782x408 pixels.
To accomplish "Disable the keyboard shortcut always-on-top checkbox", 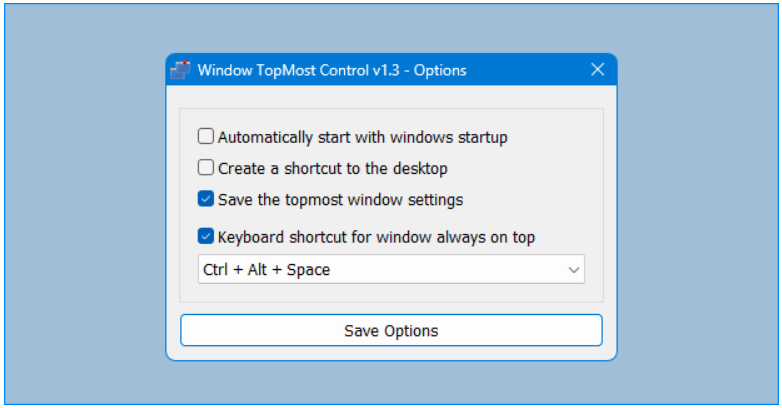I will coord(206,237).
